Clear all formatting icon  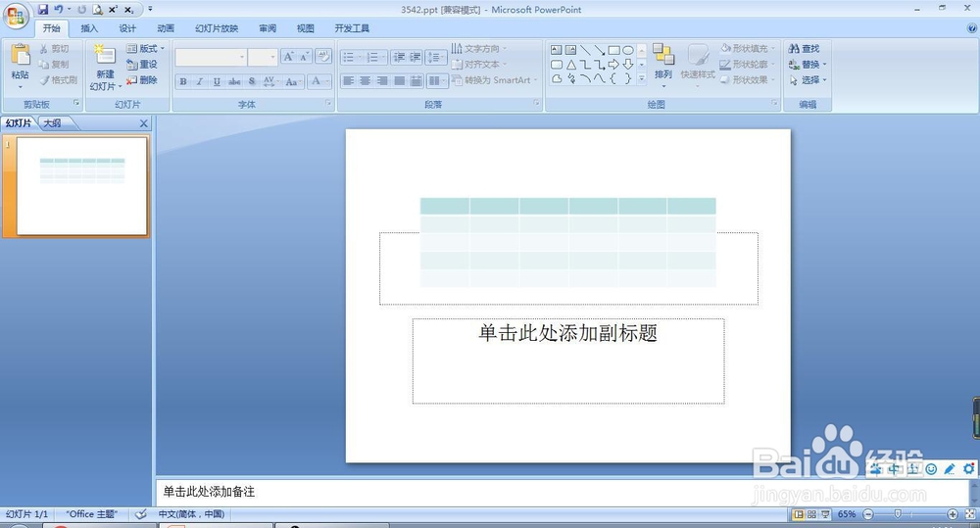click(x=323, y=57)
